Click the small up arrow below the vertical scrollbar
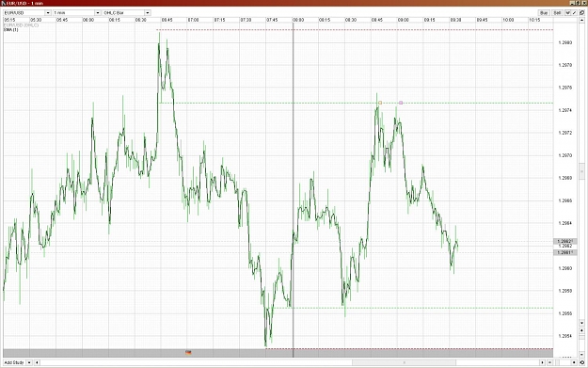Image resolution: width=588 pixels, height=368 pixels. (x=582, y=330)
